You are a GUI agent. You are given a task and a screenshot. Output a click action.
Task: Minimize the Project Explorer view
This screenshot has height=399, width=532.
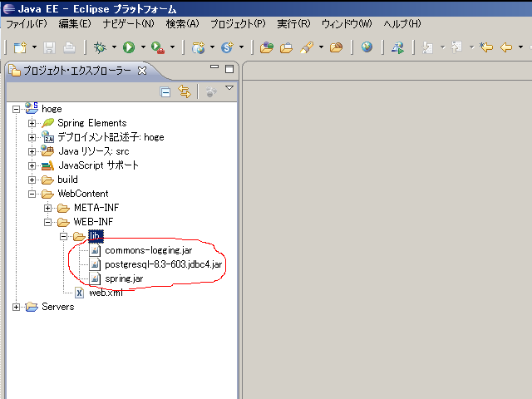coord(214,66)
